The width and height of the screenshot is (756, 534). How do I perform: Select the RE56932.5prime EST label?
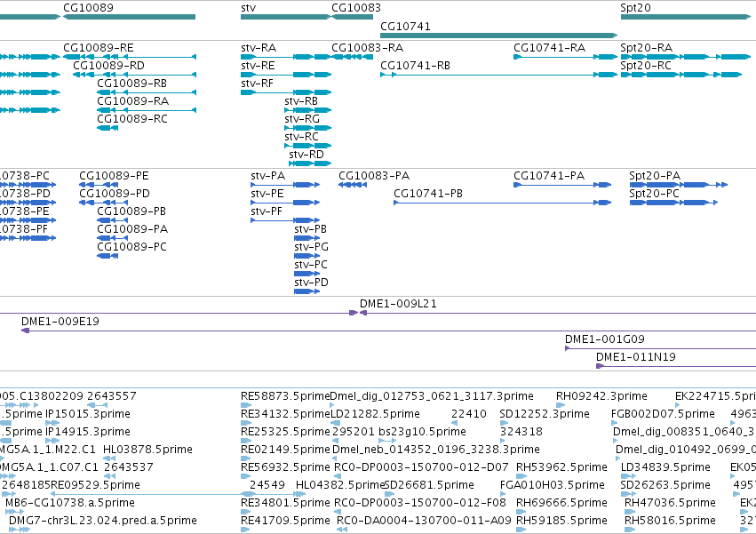coord(285,468)
